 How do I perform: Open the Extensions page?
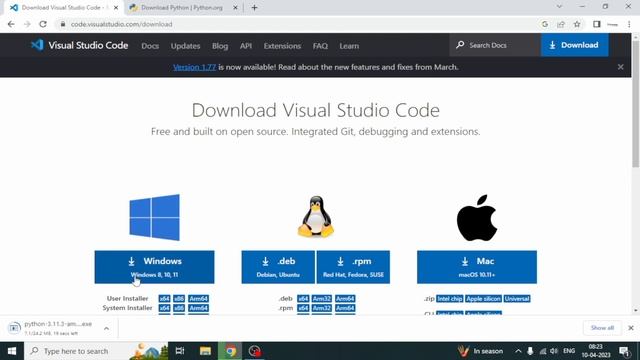(282, 46)
